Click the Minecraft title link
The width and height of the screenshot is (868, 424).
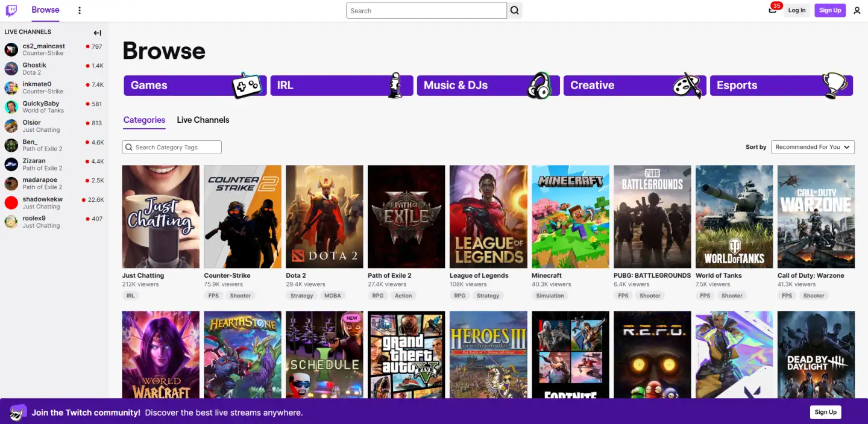click(x=547, y=275)
